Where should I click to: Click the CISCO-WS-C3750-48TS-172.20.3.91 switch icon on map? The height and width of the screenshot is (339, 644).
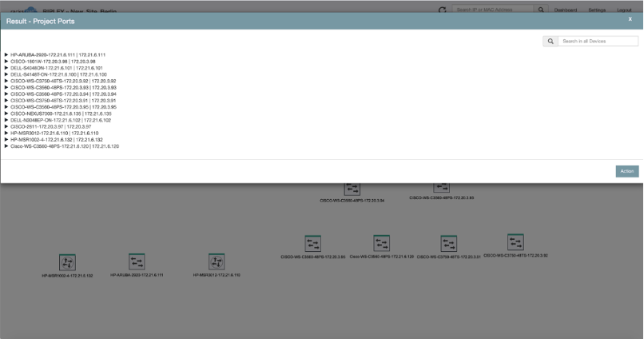pos(448,243)
